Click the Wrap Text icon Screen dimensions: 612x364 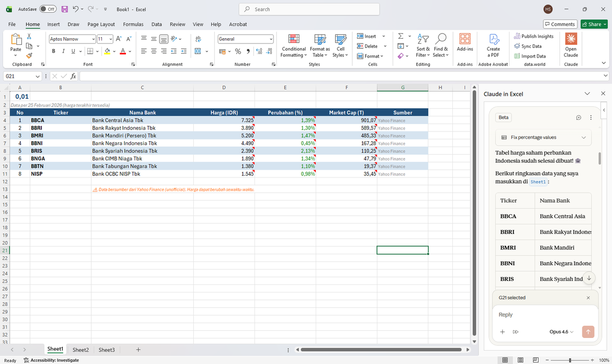tap(198, 39)
